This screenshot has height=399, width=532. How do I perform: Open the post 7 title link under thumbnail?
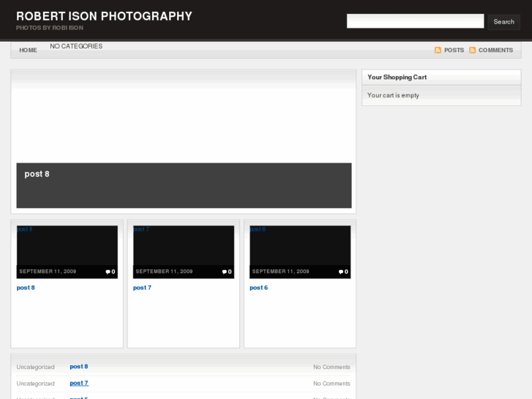click(x=142, y=288)
